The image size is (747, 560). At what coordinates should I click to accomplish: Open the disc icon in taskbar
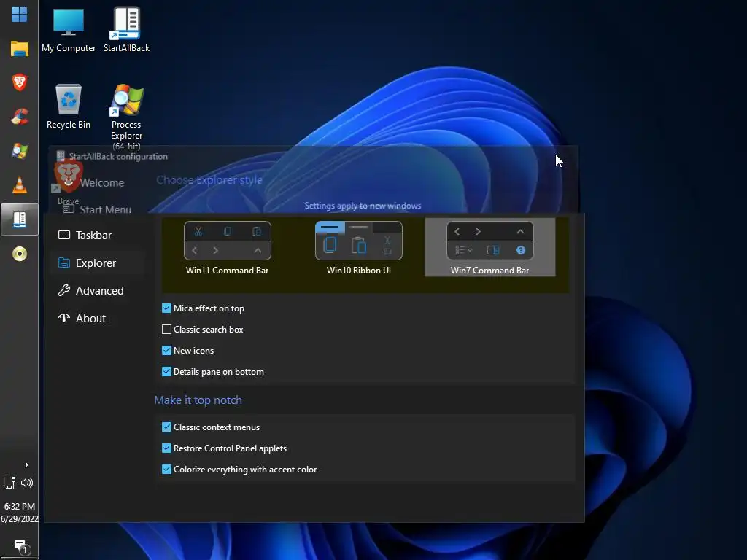(x=19, y=254)
